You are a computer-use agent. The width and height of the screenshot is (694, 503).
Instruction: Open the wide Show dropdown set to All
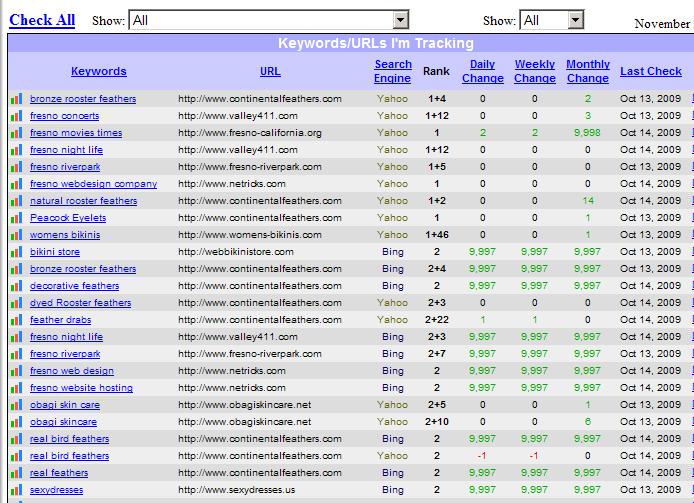(269, 20)
